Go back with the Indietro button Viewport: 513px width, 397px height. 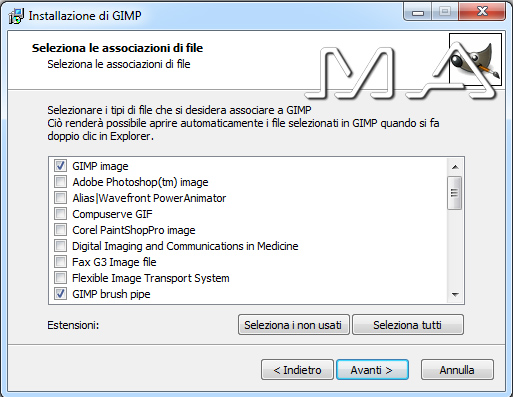click(297, 370)
